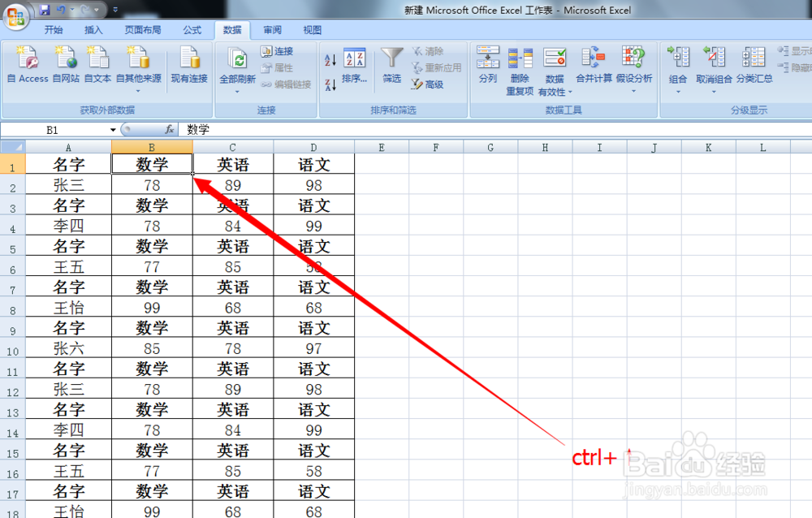This screenshot has width=812, height=518.
Task: Expand Refresh All (全部刷新) dropdown arrow
Action: [x=237, y=92]
